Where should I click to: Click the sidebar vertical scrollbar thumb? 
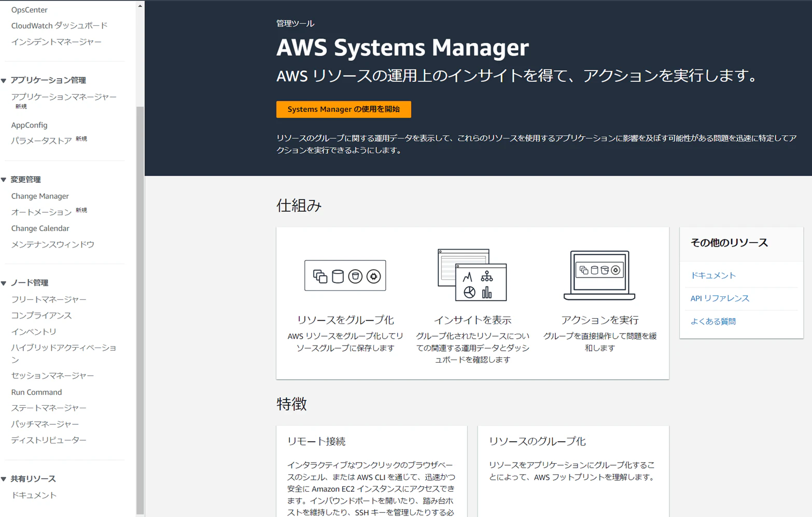(x=140, y=310)
